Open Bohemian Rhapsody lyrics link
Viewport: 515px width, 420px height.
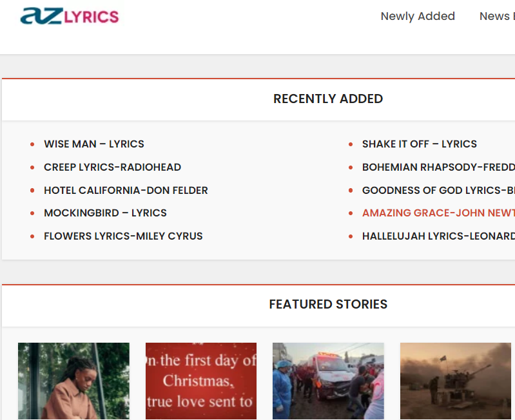pos(438,167)
